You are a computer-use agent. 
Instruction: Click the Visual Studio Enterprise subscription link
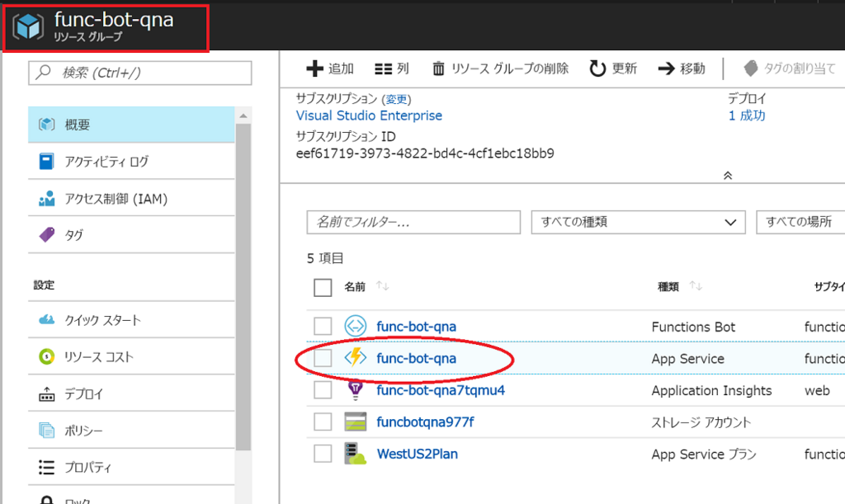point(369,115)
